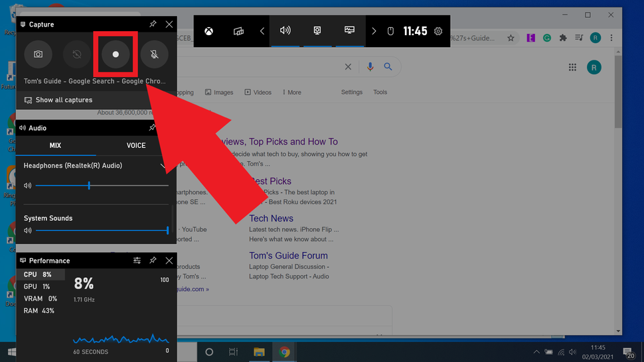Viewport: 644px width, 362px height.
Task: Click the Google search magnifier
Action: (x=388, y=66)
